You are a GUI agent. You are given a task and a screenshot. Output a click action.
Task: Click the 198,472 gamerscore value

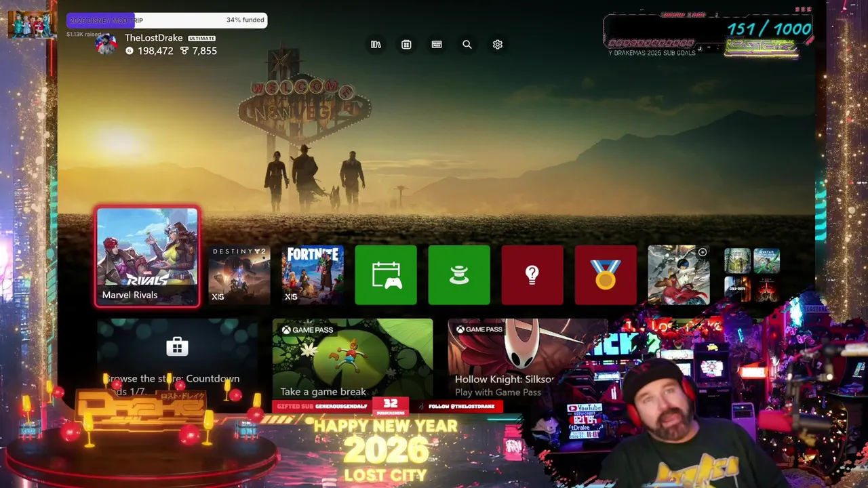(155, 51)
